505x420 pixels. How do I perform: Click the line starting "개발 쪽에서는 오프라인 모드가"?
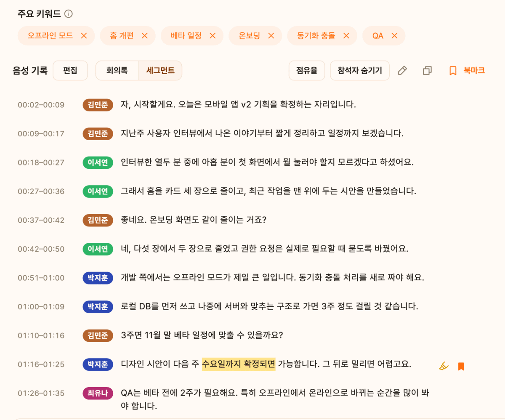[x=272, y=277]
